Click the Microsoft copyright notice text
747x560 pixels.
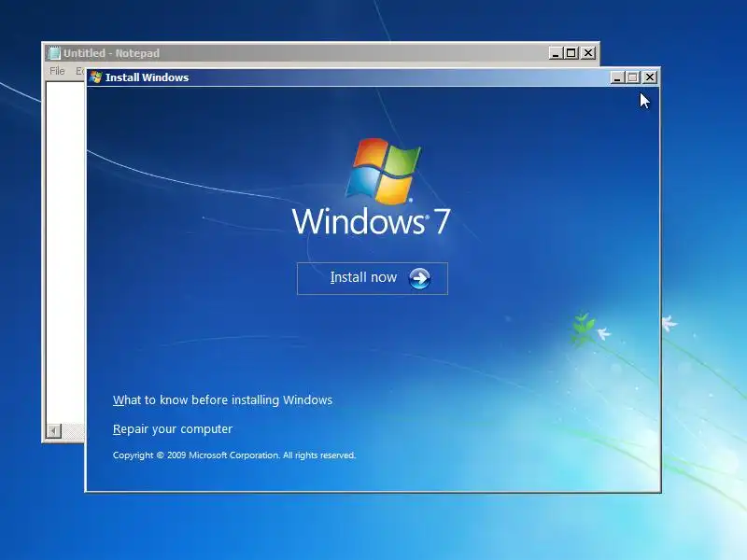(x=234, y=455)
